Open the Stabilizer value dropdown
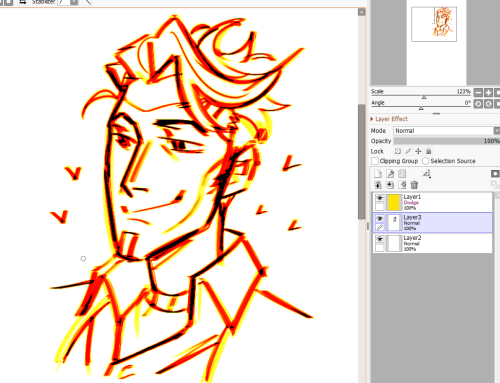The width and height of the screenshot is (500, 383). tap(74, 2)
